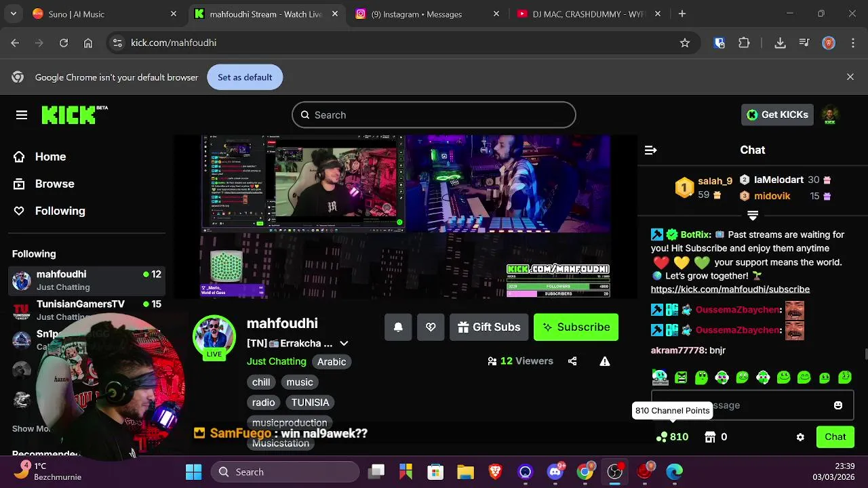Viewport: 868px width, 488px height.
Task: Toggle follow heart for mahfoudhi
Action: coord(431,327)
